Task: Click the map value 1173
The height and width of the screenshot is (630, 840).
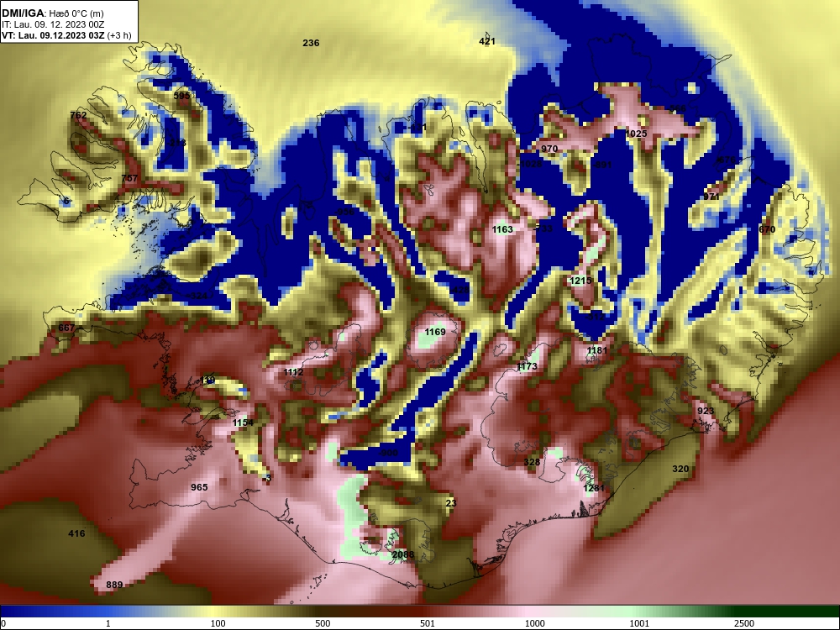Action: [x=527, y=366]
